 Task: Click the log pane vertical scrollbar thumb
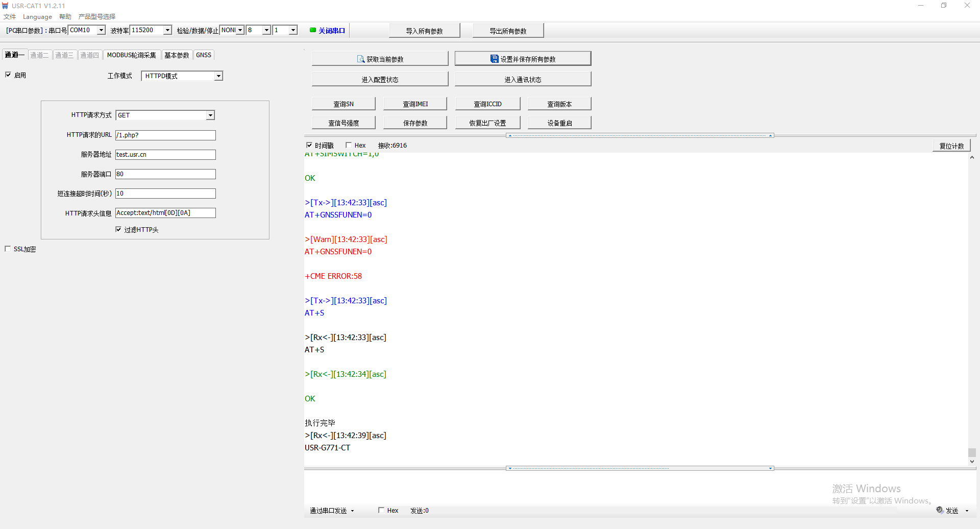[x=972, y=452]
